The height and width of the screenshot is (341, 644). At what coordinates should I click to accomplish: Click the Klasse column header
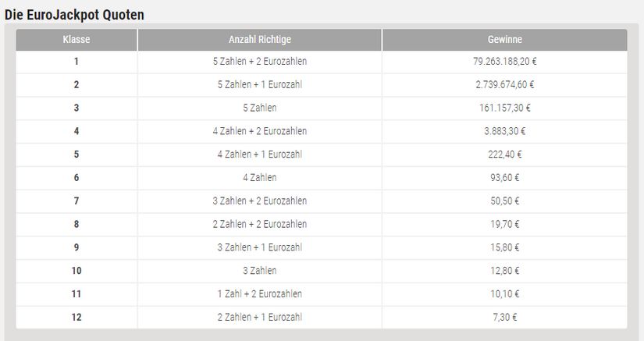pyautogui.click(x=76, y=40)
